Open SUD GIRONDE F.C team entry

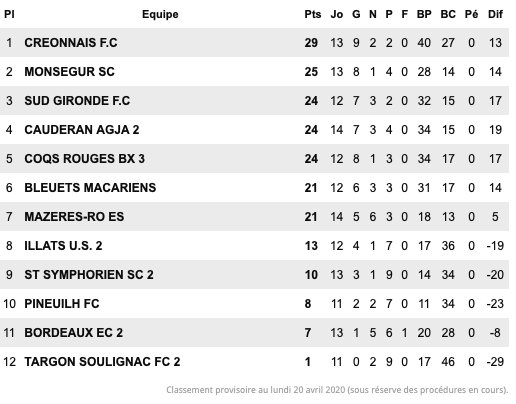(77, 101)
